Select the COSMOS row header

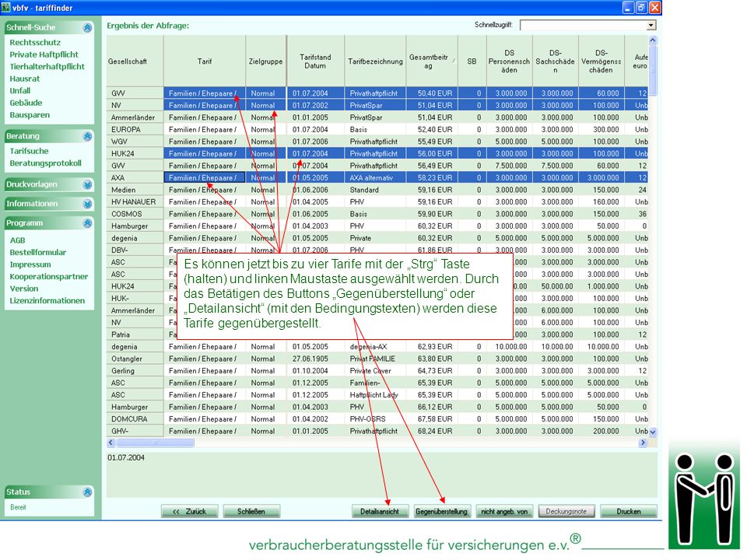[135, 214]
